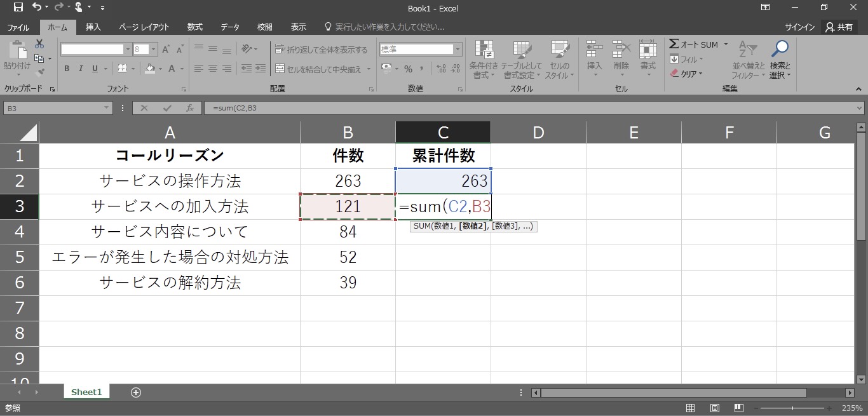The width and height of the screenshot is (868, 416).
Task: Click the オート SUM sigma button
Action: point(693,44)
